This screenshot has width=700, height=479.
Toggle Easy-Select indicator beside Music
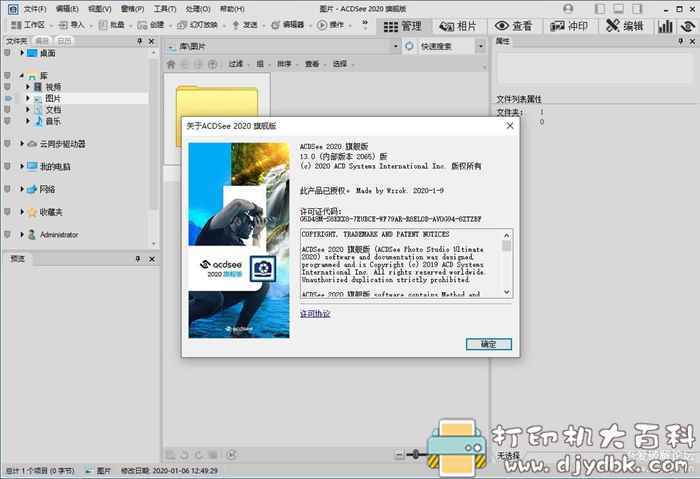(x=7, y=121)
